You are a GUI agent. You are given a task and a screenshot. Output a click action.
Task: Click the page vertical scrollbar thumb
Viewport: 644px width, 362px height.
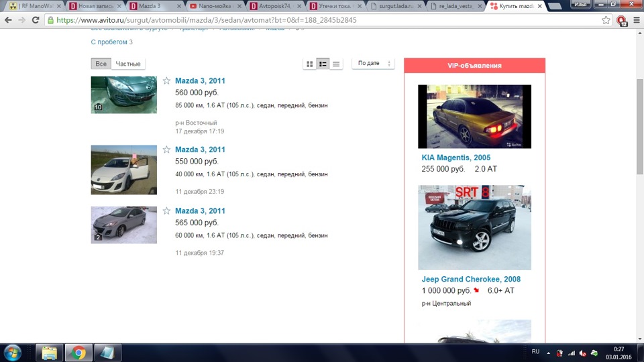click(640, 127)
